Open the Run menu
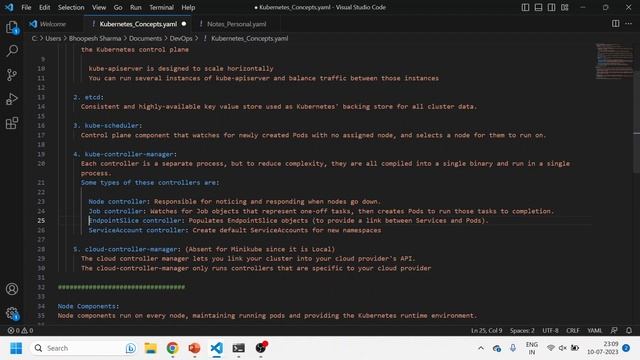Image resolution: width=640 pixels, height=360 pixels. [x=136, y=7]
